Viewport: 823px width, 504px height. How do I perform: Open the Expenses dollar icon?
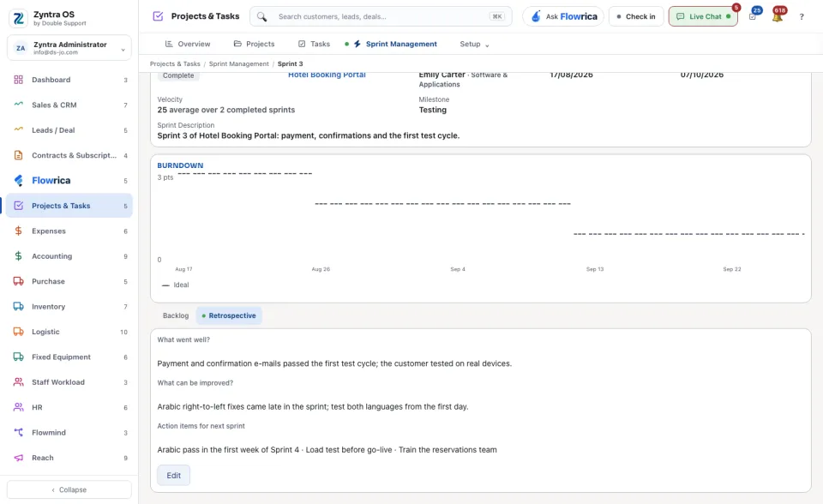point(18,231)
